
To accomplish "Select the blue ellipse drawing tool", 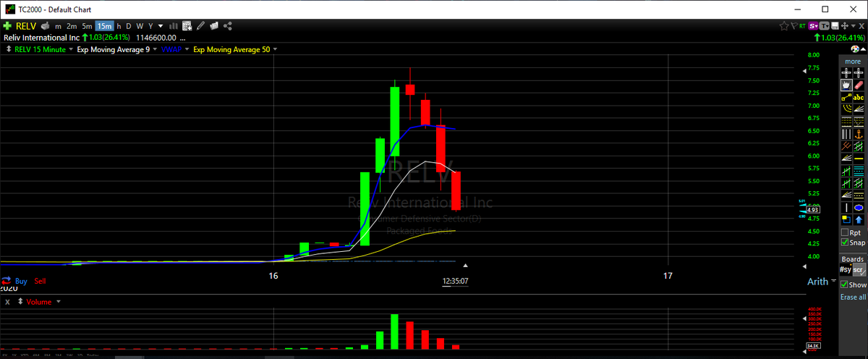I will [859, 207].
